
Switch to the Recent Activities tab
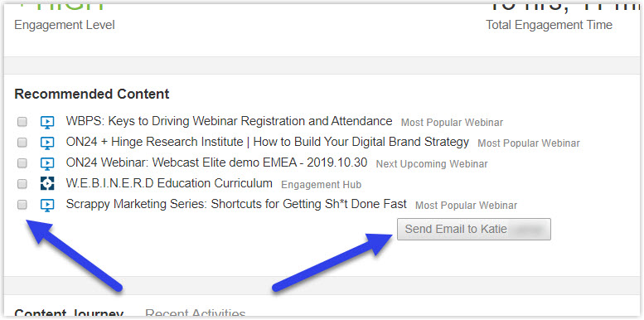pos(196,314)
